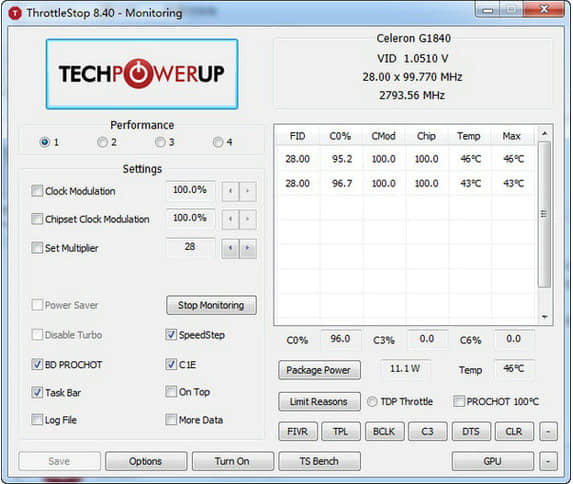The height and width of the screenshot is (484, 573).
Task: Click the 96.0 total C0% value
Action: click(341, 339)
